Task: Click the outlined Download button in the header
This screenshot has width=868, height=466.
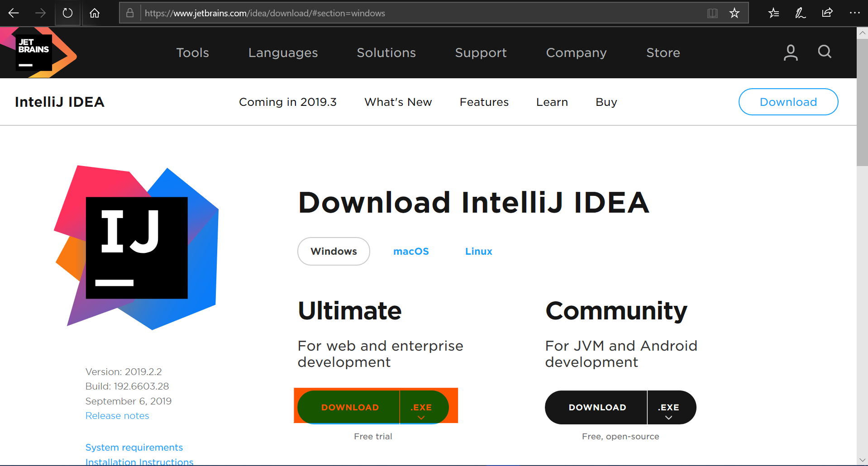Action: pos(788,102)
